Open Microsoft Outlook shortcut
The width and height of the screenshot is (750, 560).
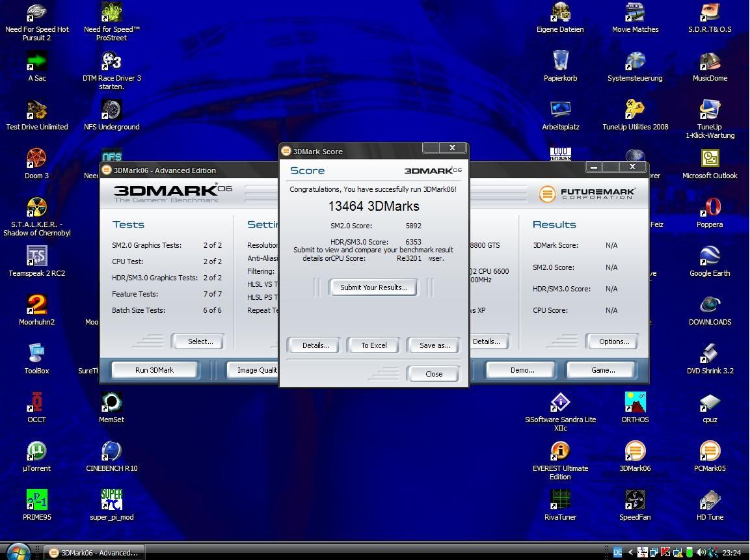coord(710,165)
